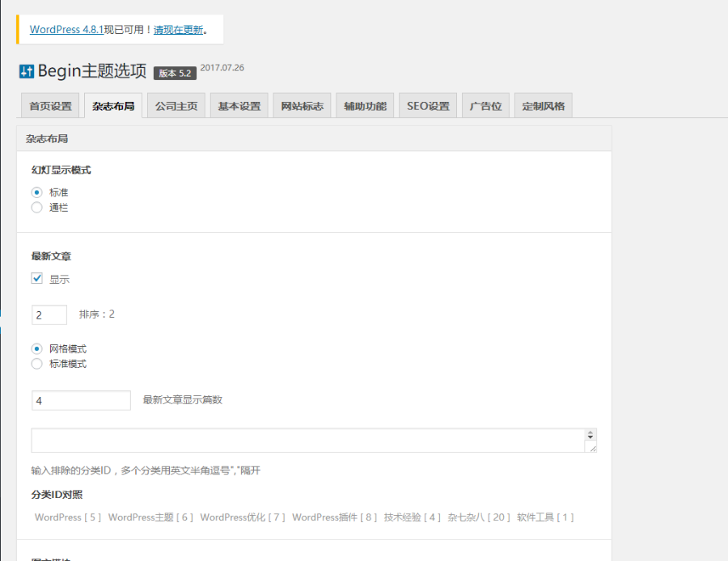The image size is (728, 561).
Task: Click the WordPress插件 [ 8 ] category entry
Action: (334, 517)
